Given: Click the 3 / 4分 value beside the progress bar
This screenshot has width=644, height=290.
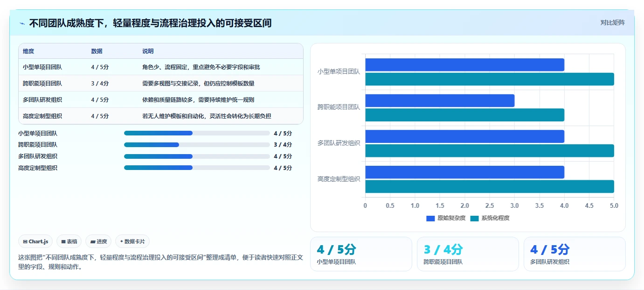Looking at the screenshot, I should pos(283,145).
